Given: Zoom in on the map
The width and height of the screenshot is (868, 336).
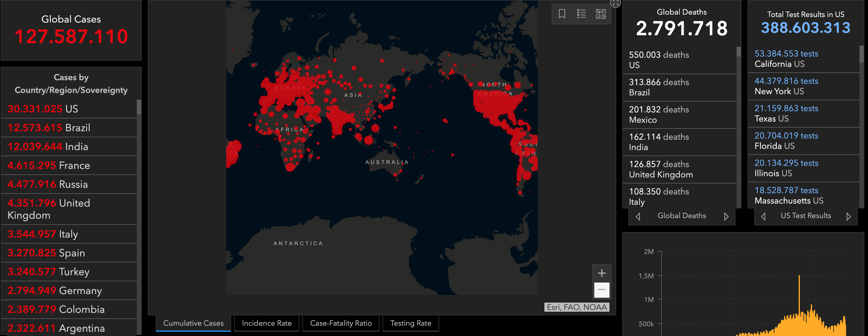Looking at the screenshot, I should click(x=602, y=273).
